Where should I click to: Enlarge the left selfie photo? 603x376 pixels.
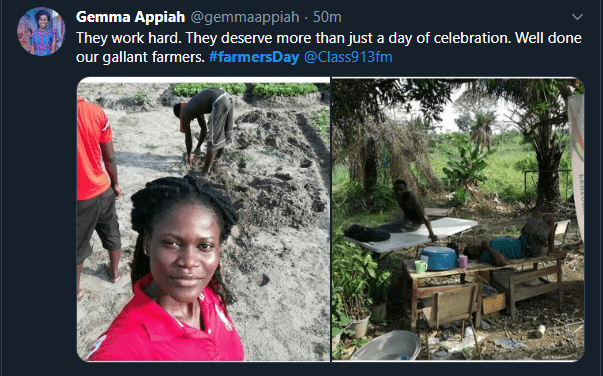pos(203,219)
